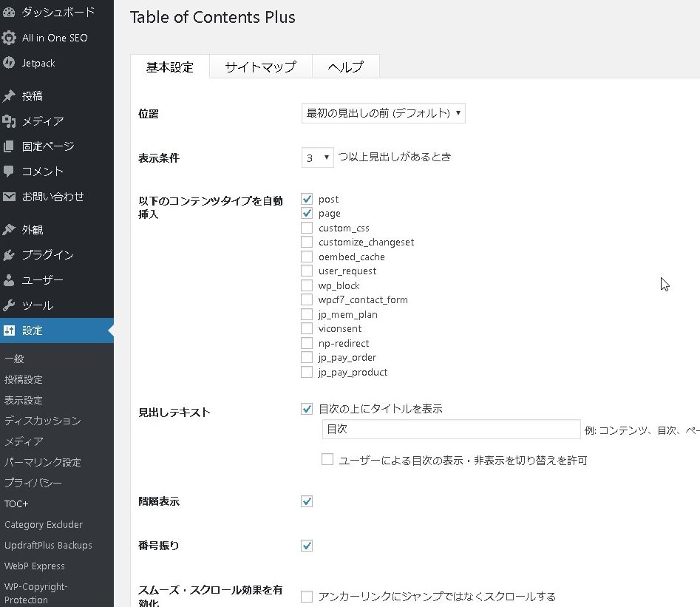Click the Jetpack icon in sidebar
This screenshot has height=607, width=700.
[x=9, y=63]
